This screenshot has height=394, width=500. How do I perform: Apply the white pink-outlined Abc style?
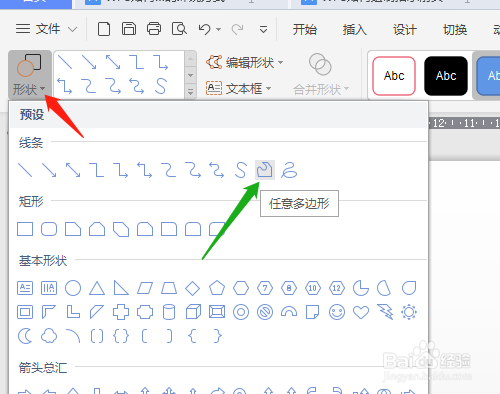394,76
